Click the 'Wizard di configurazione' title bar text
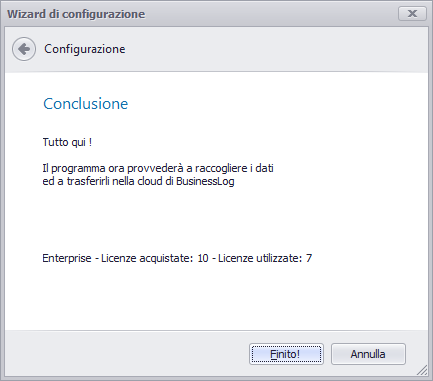Viewport: 433px width, 381px height. point(76,14)
